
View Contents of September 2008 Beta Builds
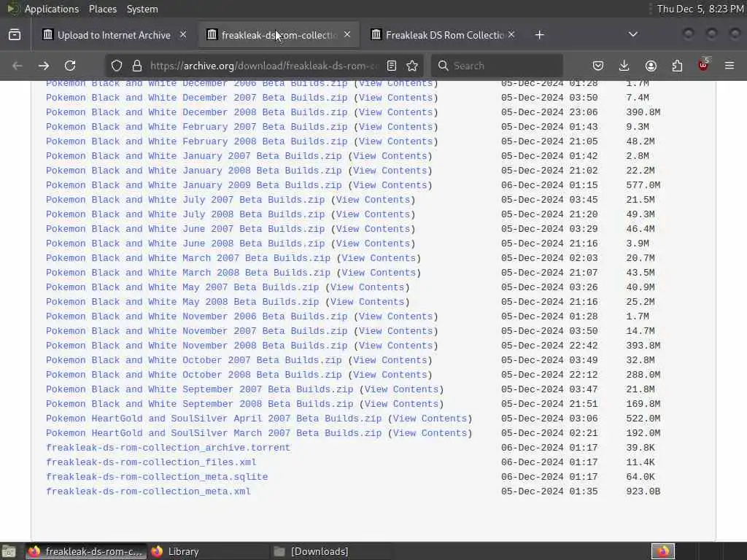(x=402, y=404)
